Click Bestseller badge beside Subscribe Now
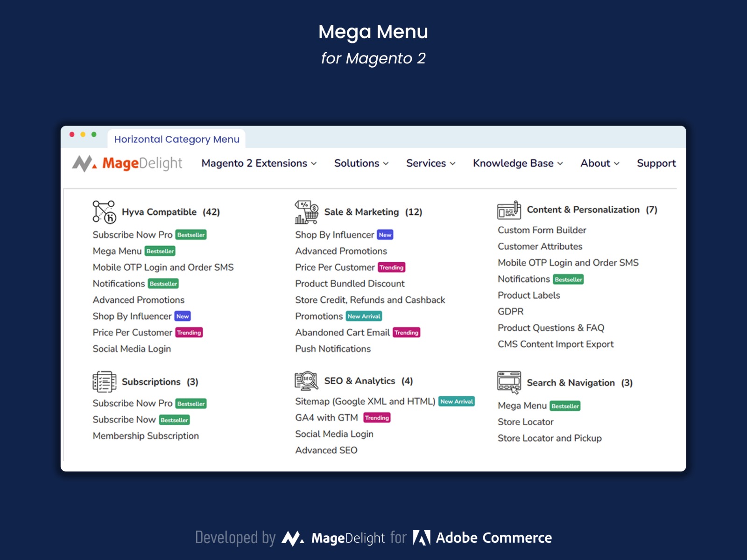The width and height of the screenshot is (747, 560). coord(175,420)
